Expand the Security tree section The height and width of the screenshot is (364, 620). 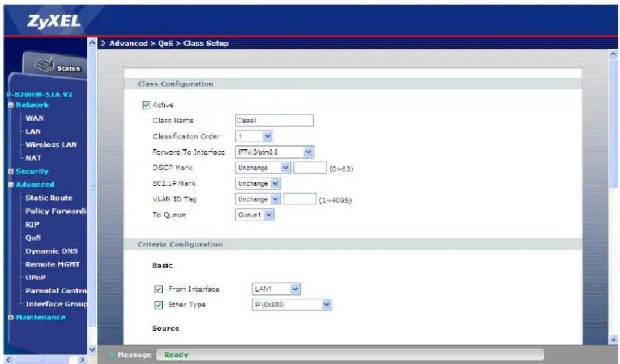[x=11, y=172]
